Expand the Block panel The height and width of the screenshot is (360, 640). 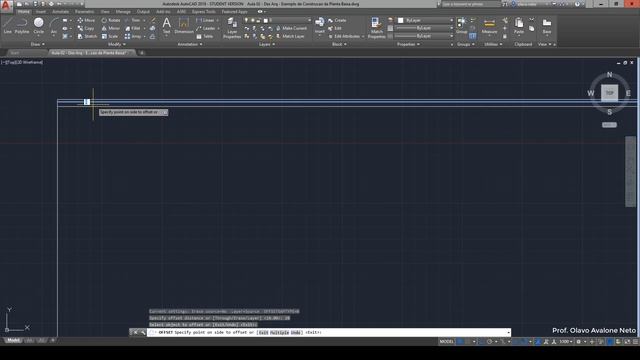tap(339, 44)
